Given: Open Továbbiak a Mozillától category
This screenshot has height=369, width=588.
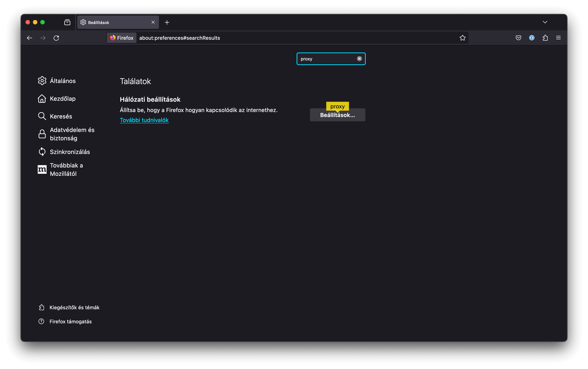Looking at the screenshot, I should (x=60, y=169).
